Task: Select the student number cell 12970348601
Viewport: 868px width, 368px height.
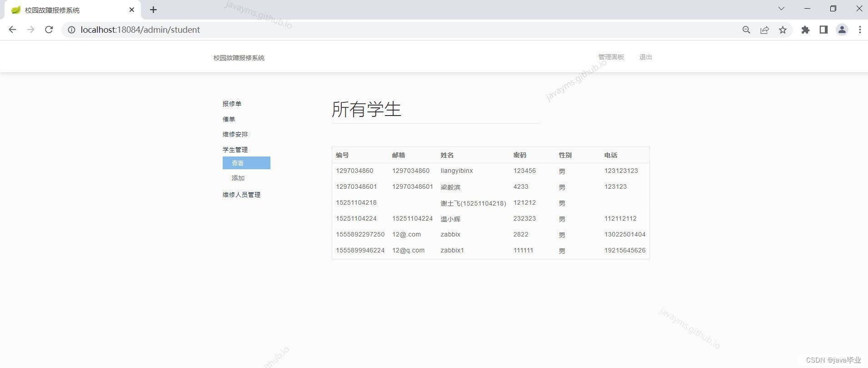Action: coord(356,187)
